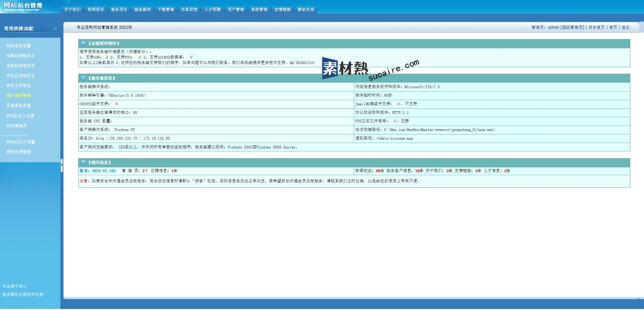Image resolution: width=644 pixels, height=310 pixels.
Task: Click the sidebar collapse handle arrow
Action: pos(62,165)
